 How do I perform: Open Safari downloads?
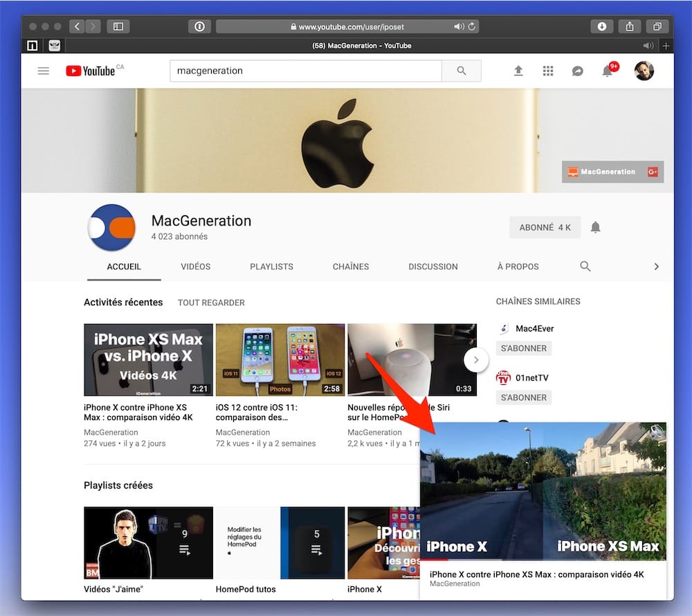[x=601, y=26]
